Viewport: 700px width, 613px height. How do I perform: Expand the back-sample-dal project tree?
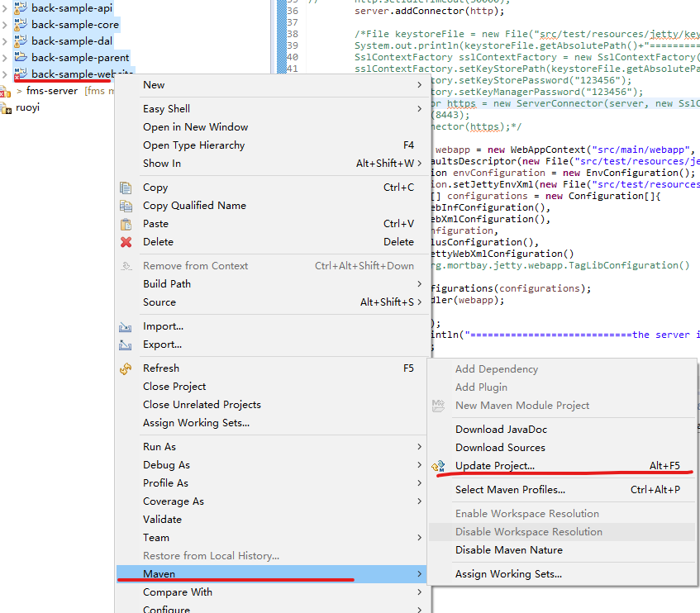pyautogui.click(x=5, y=41)
